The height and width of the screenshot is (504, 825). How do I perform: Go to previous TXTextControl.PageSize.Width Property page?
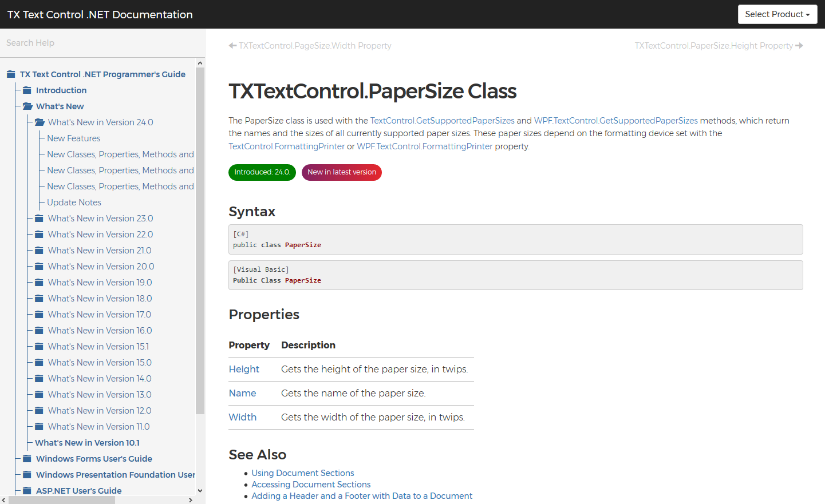[x=310, y=46]
